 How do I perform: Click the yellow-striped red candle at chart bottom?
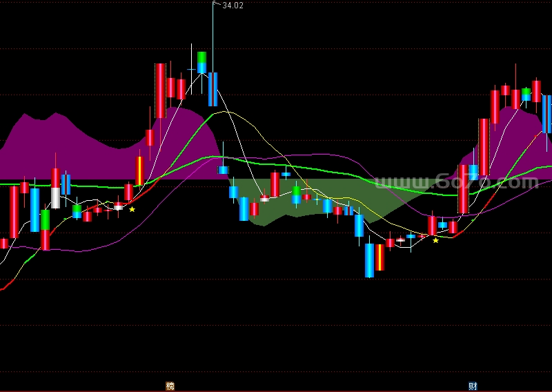coord(380,257)
